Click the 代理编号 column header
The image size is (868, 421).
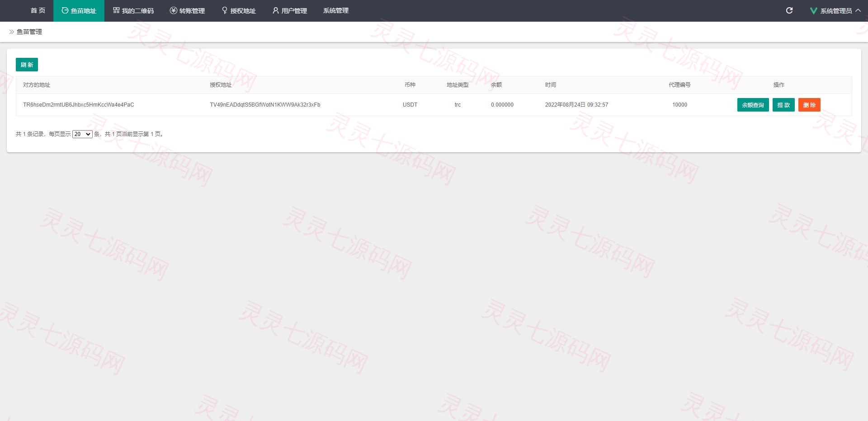[x=679, y=85]
